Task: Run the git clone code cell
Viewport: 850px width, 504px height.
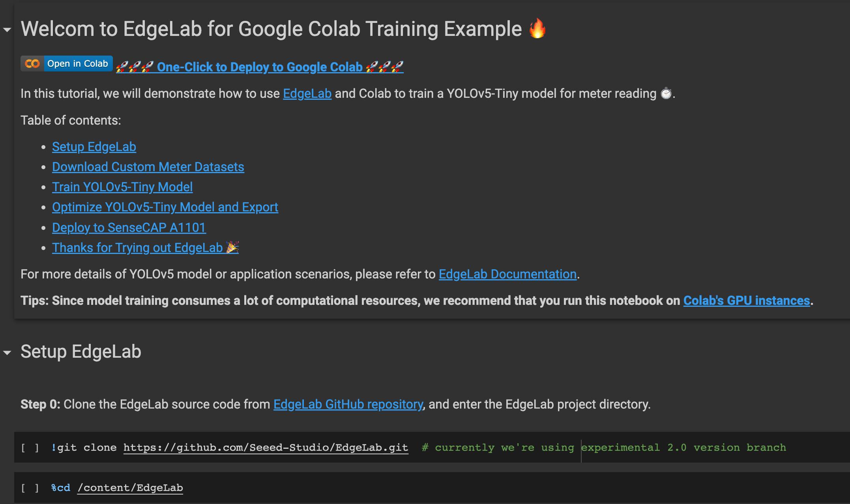Action: 30,448
